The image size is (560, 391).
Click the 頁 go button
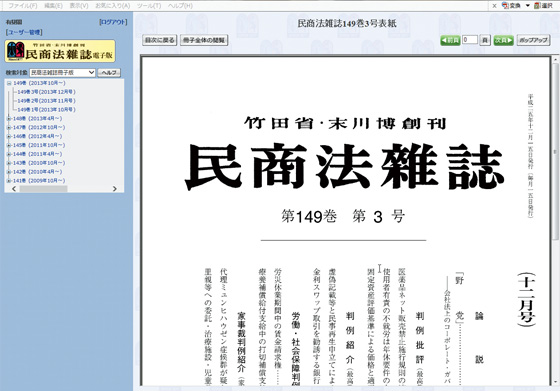(485, 40)
